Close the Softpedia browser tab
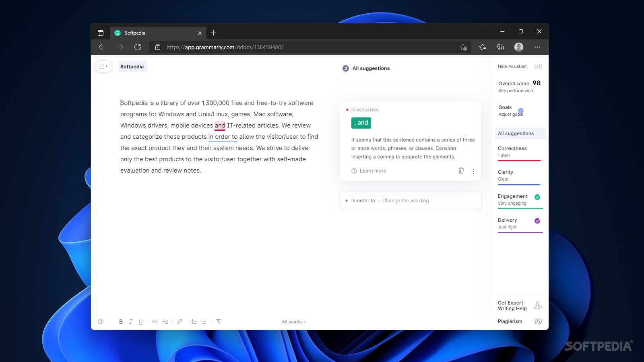Screen dimensions: 644x362 click(200, 33)
